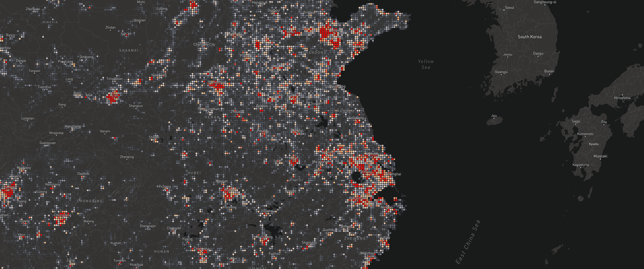Click the Seoul city label

509,8
